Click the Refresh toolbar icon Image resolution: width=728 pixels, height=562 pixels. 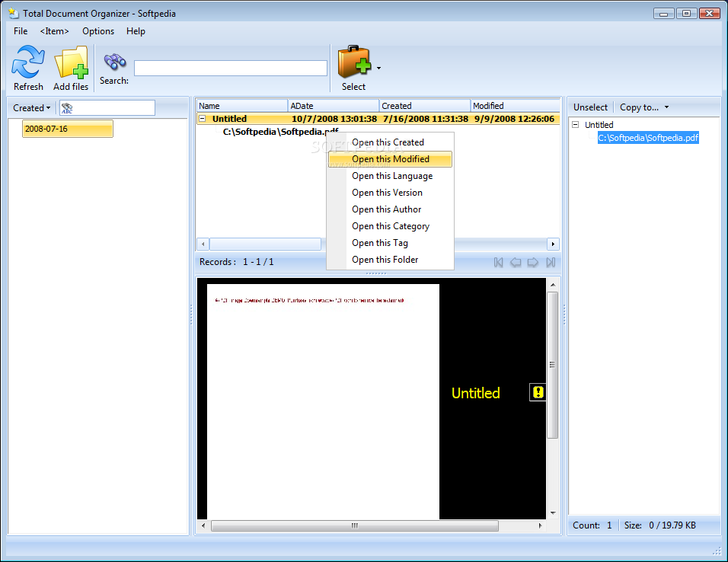[28, 62]
